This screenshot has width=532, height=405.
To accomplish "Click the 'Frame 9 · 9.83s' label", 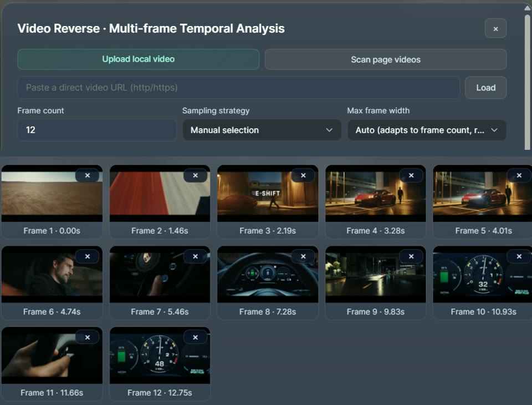I will (376, 312).
